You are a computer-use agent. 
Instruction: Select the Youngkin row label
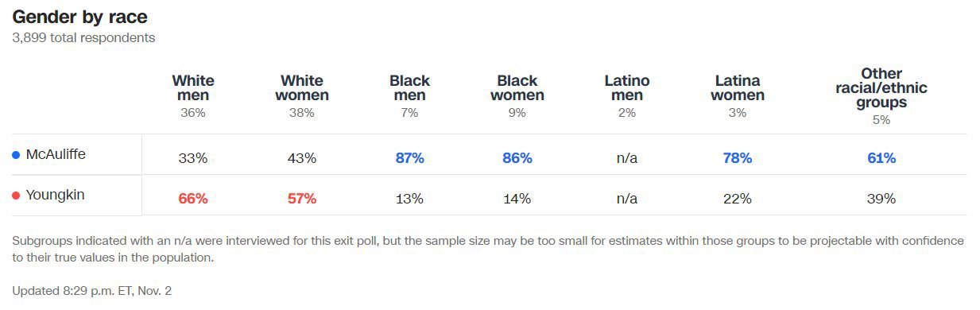[x=55, y=196]
